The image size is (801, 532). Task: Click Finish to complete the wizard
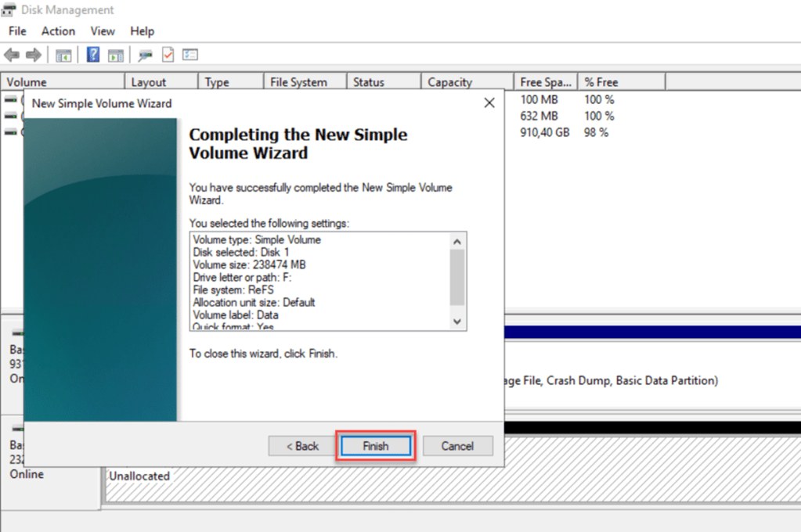[375, 446]
